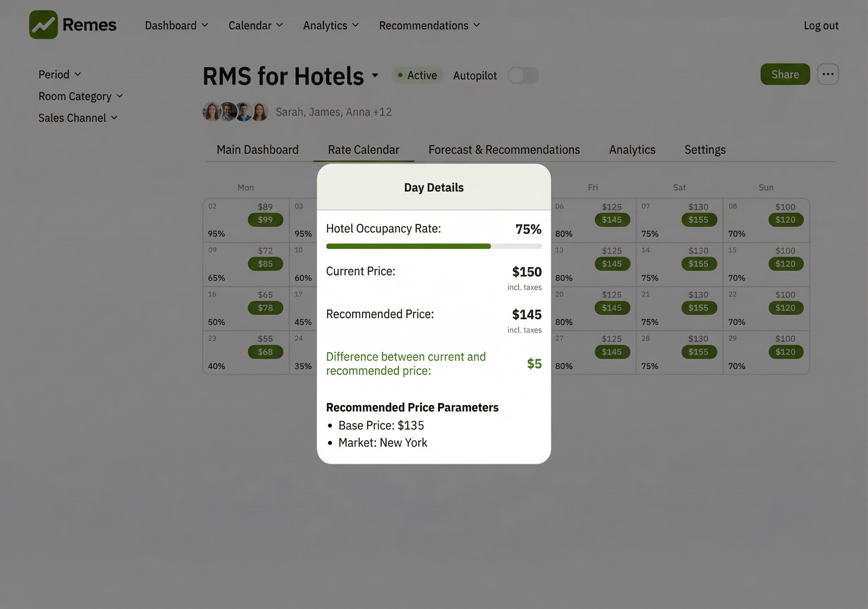Switch to the Main Dashboard tab

258,150
